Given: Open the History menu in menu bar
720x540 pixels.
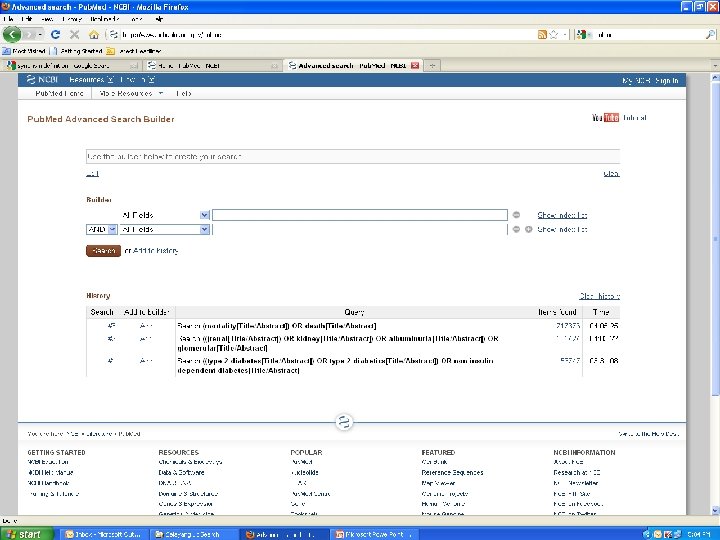Looking at the screenshot, I should 72,19.
